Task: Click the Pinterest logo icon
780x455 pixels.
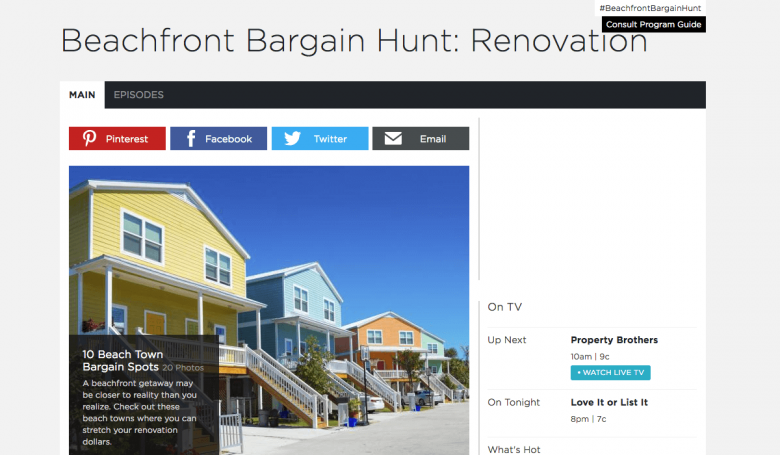Action: click(x=90, y=138)
